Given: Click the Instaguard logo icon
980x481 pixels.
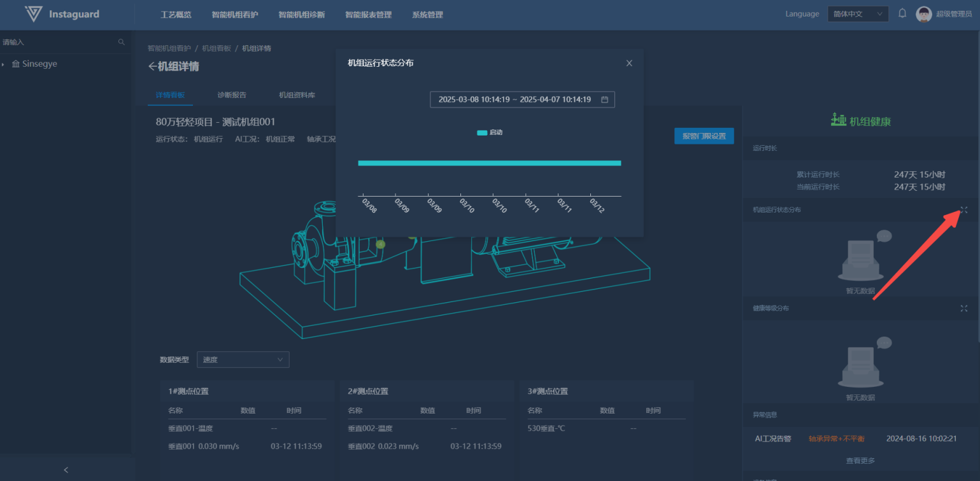Looking at the screenshot, I should tap(33, 14).
